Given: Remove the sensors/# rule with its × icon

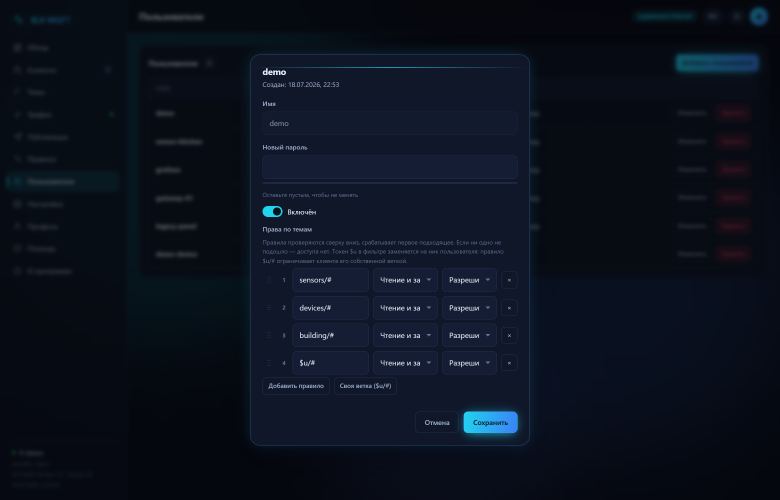Looking at the screenshot, I should [x=509, y=280].
